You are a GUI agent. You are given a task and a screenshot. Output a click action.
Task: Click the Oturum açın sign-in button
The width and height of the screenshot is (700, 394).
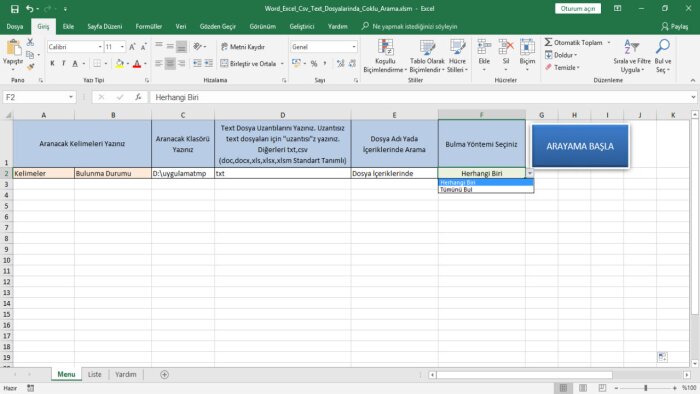click(x=578, y=8)
